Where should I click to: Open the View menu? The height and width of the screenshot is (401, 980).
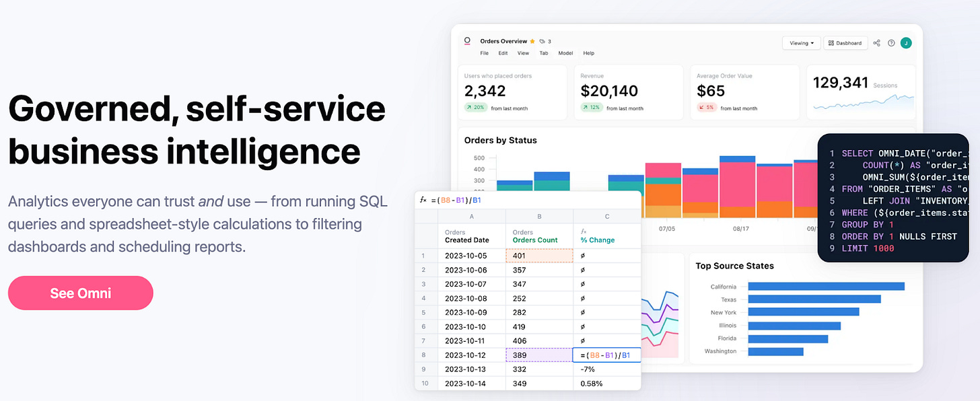[523, 53]
